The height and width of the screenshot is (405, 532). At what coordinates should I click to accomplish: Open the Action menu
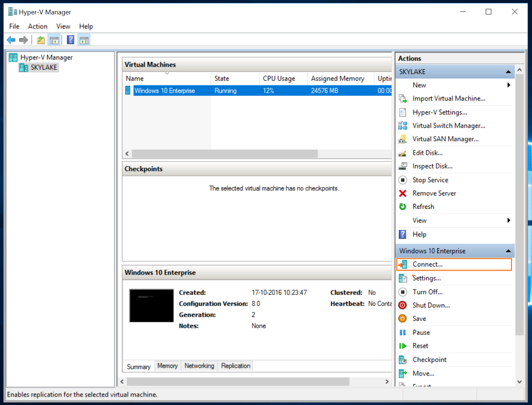pos(38,26)
